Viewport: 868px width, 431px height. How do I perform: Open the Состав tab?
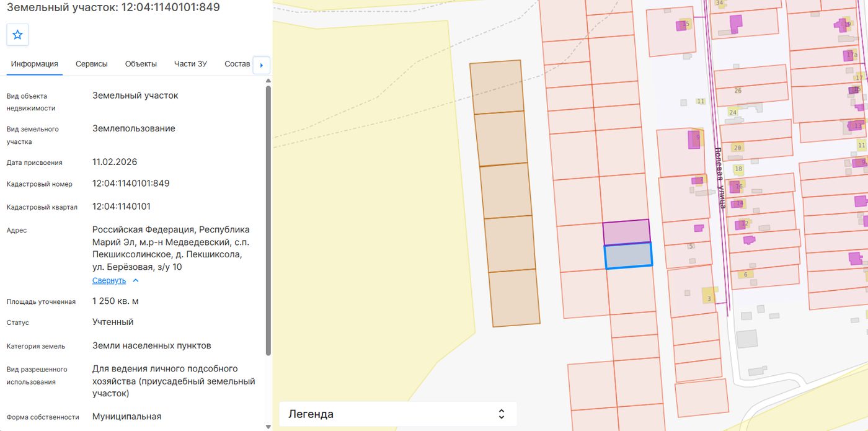[x=237, y=64]
